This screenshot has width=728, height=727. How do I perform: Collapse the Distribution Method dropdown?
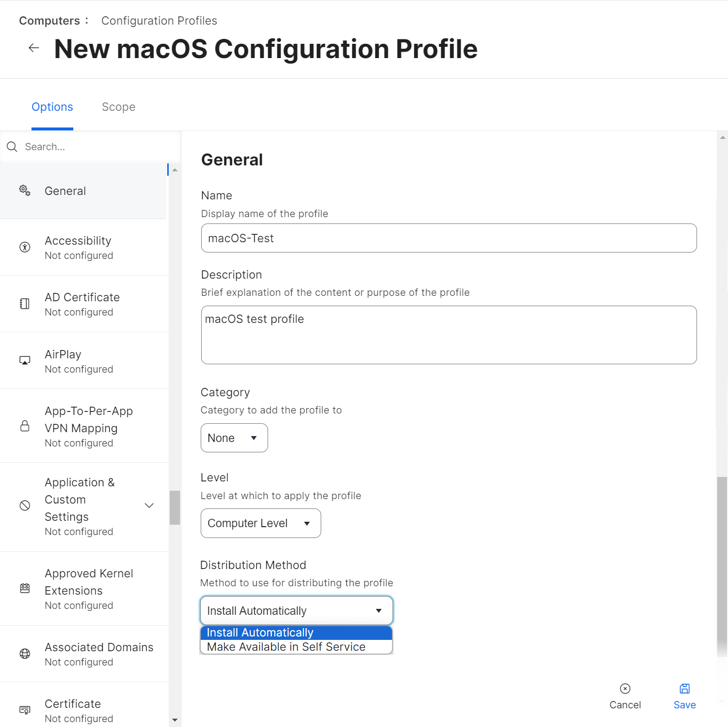point(296,611)
